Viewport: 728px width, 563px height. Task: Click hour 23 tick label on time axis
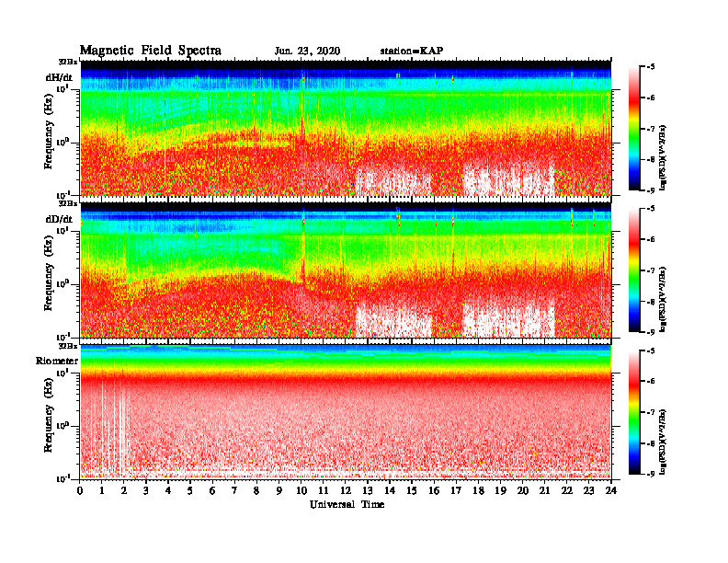pos(588,490)
